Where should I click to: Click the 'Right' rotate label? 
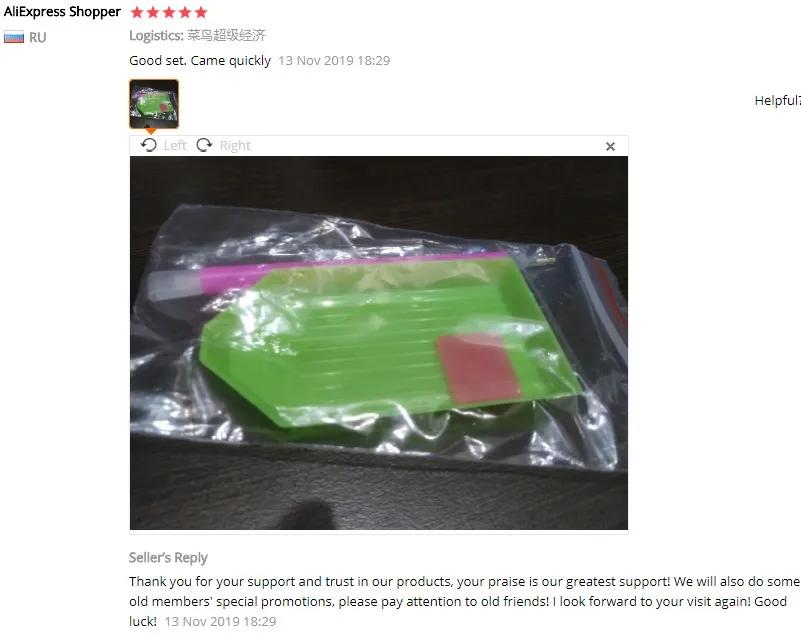tap(235, 146)
